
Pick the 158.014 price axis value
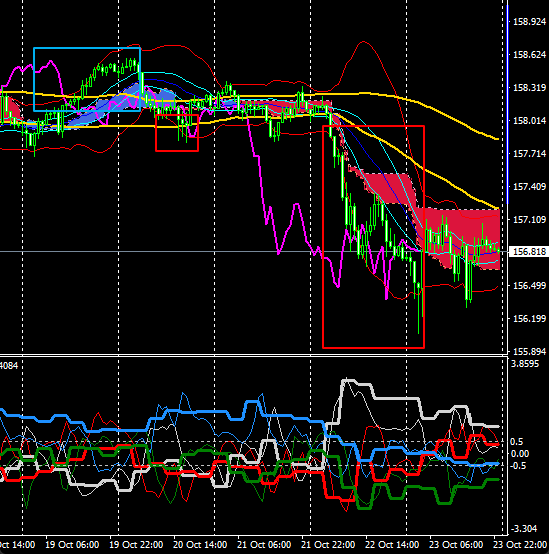[x=529, y=121]
